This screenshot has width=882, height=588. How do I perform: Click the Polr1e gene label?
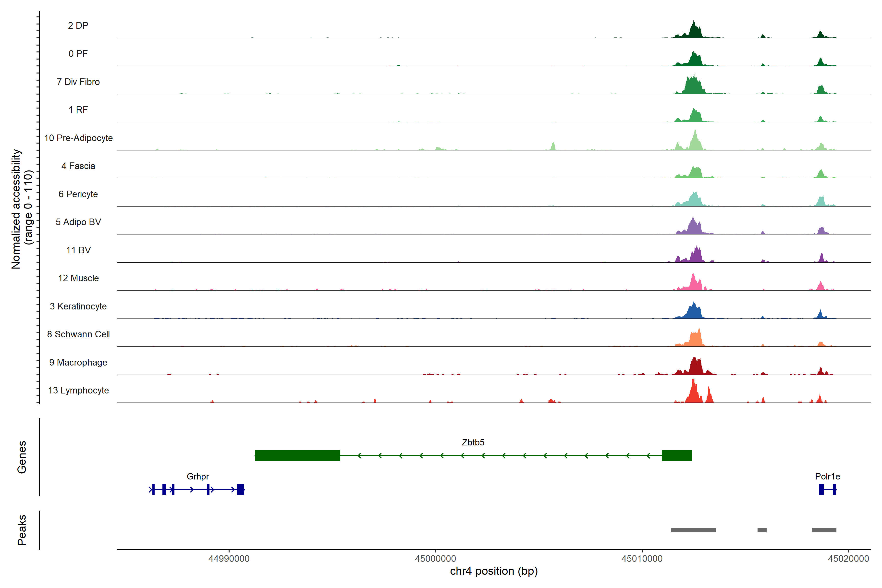coord(827,477)
